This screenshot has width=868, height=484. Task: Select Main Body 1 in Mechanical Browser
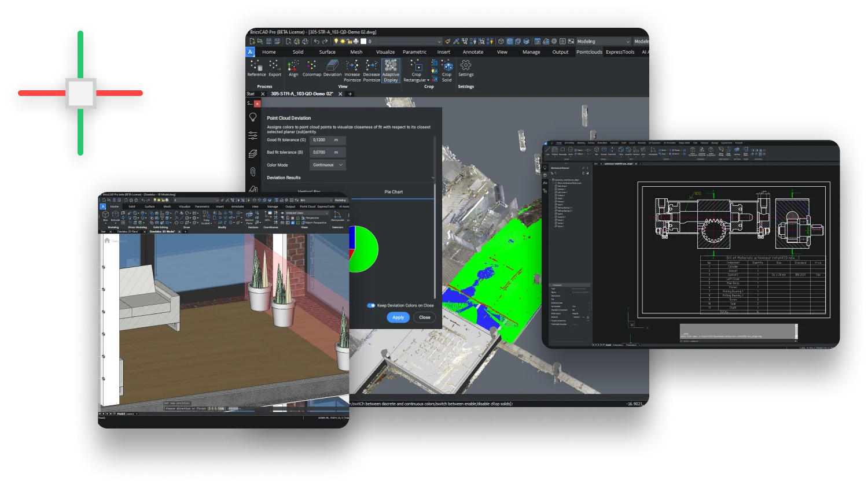(x=561, y=186)
